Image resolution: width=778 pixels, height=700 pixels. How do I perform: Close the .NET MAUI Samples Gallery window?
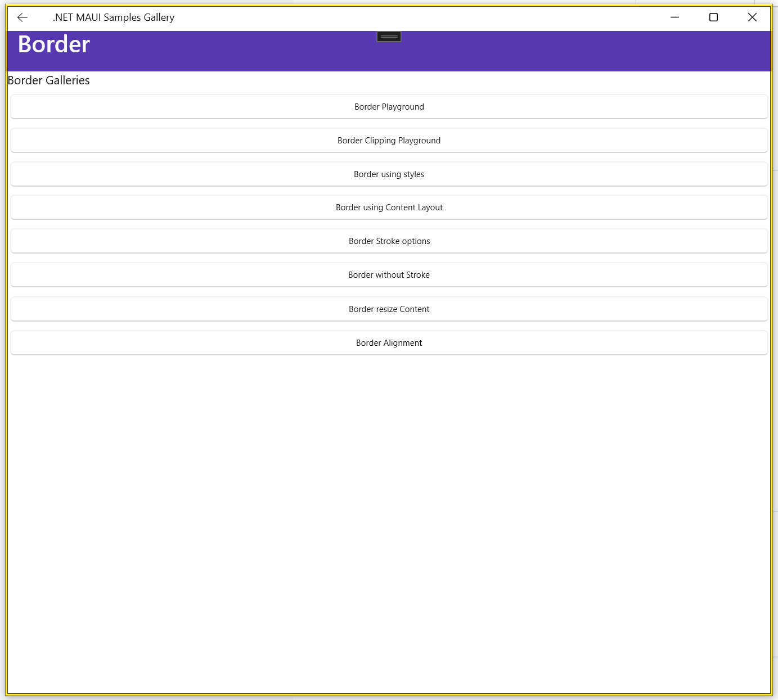click(752, 17)
